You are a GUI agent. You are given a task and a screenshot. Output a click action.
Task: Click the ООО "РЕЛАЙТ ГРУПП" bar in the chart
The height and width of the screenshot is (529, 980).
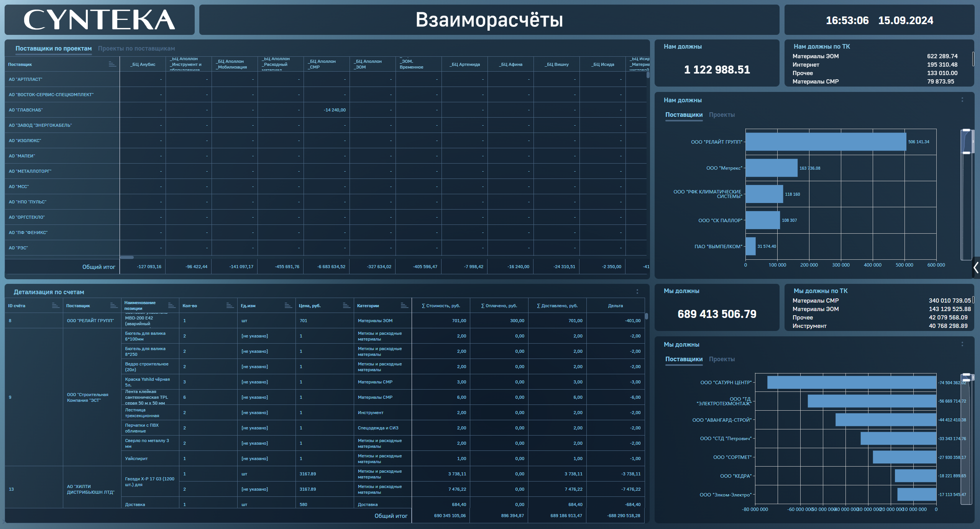point(825,142)
